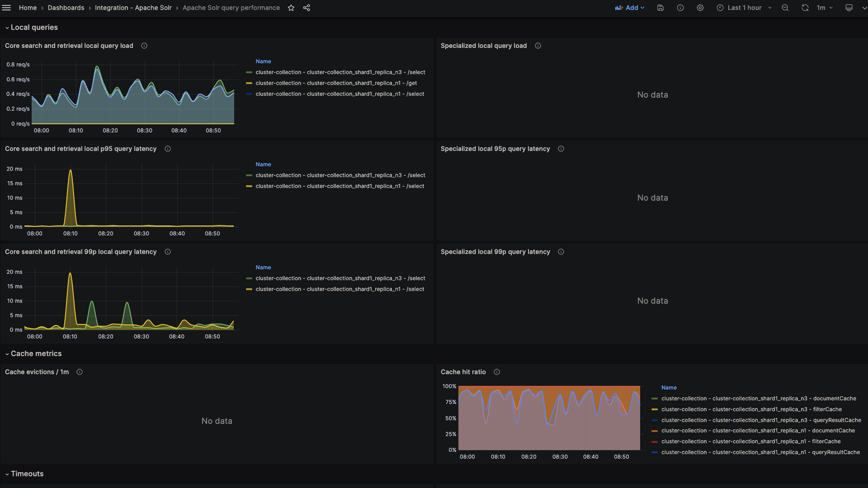The width and height of the screenshot is (868, 488).
Task: Open the Add panel dropdown
Action: tap(630, 8)
